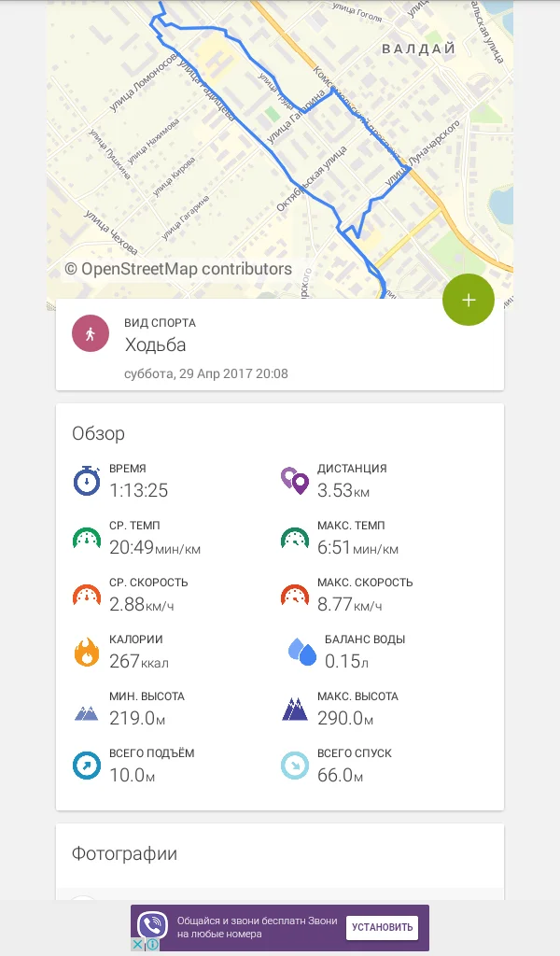Tap the УСТАНОВИТЬ install button

pos(382,927)
